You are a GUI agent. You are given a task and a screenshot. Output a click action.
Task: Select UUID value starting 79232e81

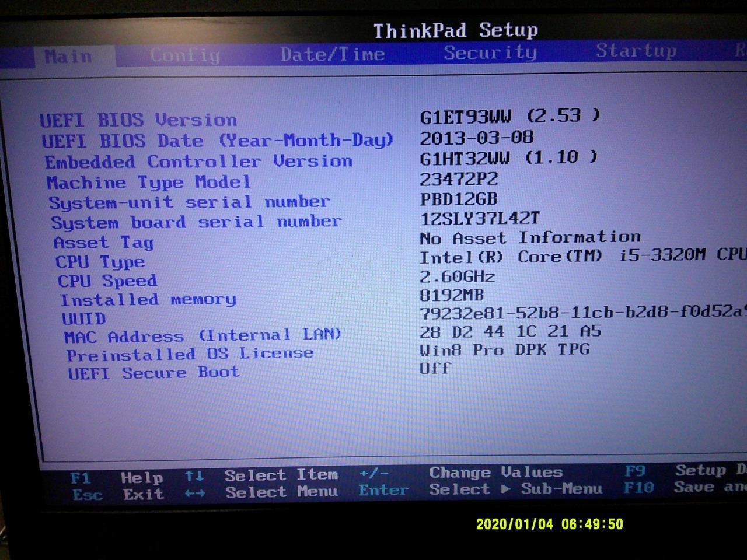(x=583, y=312)
